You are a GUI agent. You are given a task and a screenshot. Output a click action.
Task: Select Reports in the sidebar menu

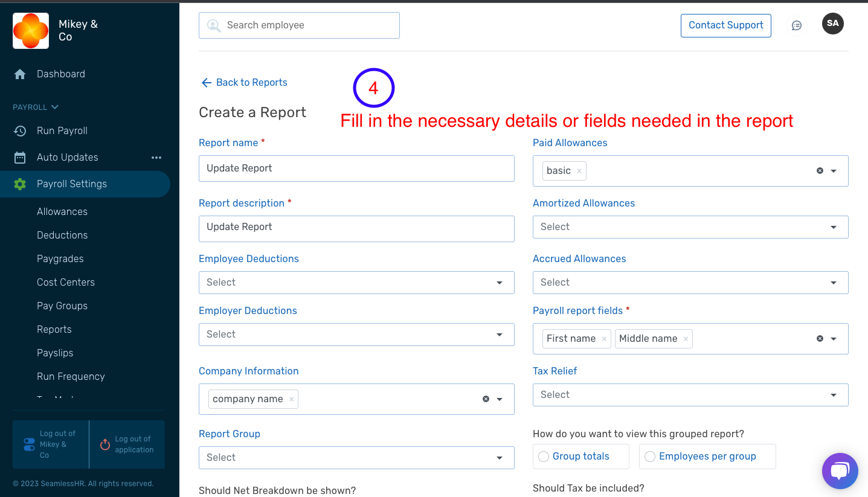click(x=54, y=329)
